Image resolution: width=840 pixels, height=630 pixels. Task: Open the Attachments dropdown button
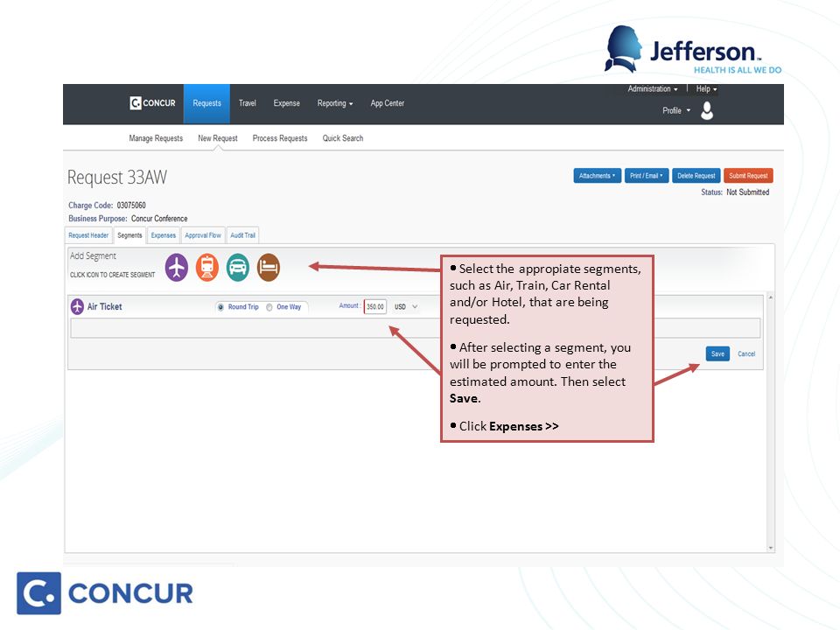(x=598, y=176)
